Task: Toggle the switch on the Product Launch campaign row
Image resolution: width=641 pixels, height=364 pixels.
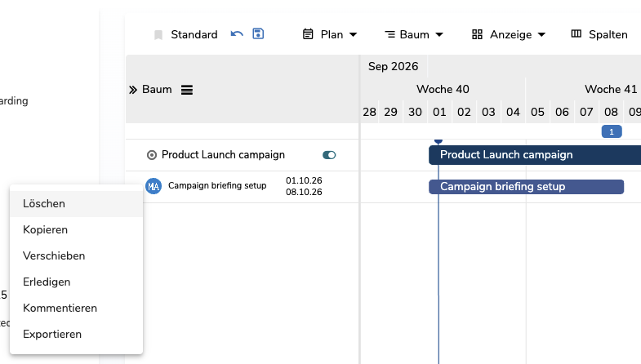Action: [x=329, y=155]
